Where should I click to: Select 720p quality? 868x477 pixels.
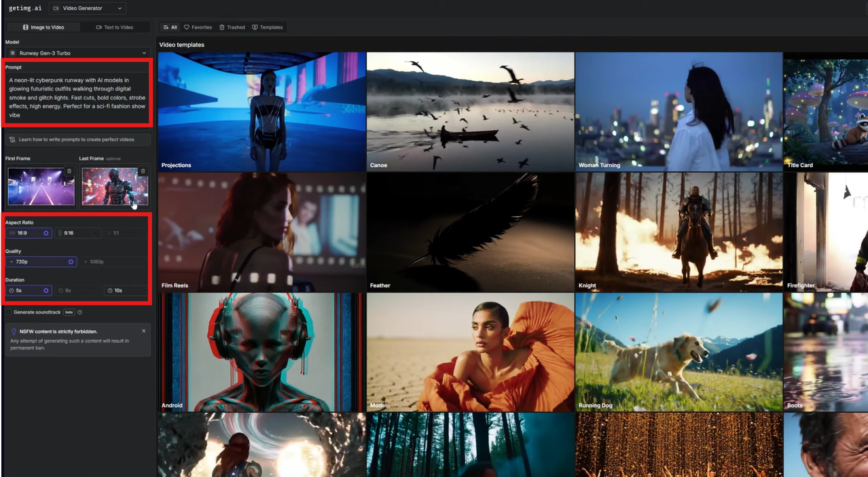[41, 262]
